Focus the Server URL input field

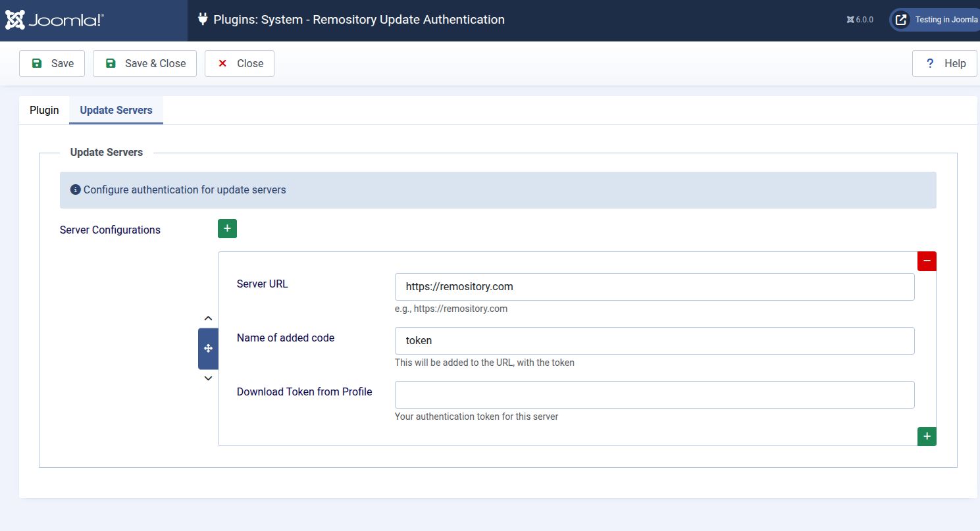click(654, 287)
